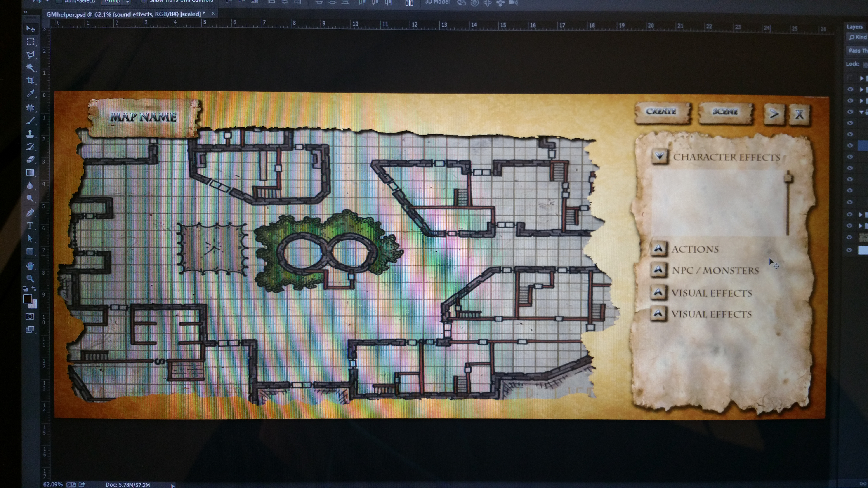Select the Polygonal Lasso tool
Image resolution: width=868 pixels, height=488 pixels.
[x=30, y=54]
